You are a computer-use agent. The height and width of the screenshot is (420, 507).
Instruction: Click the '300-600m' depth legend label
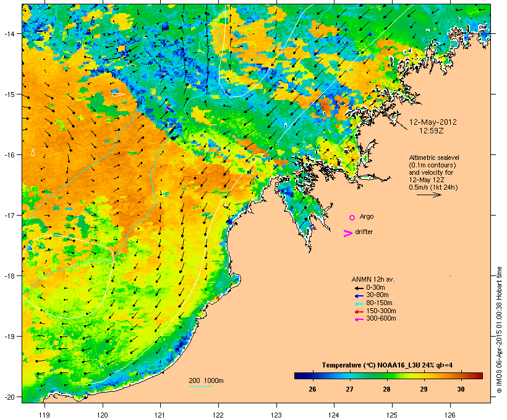(x=381, y=319)
